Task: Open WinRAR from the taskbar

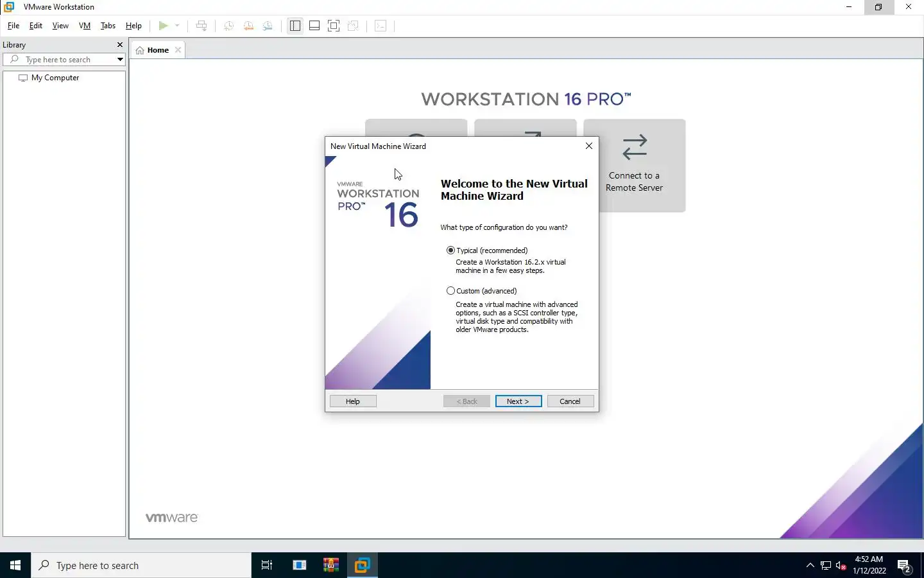Action: [x=331, y=565]
